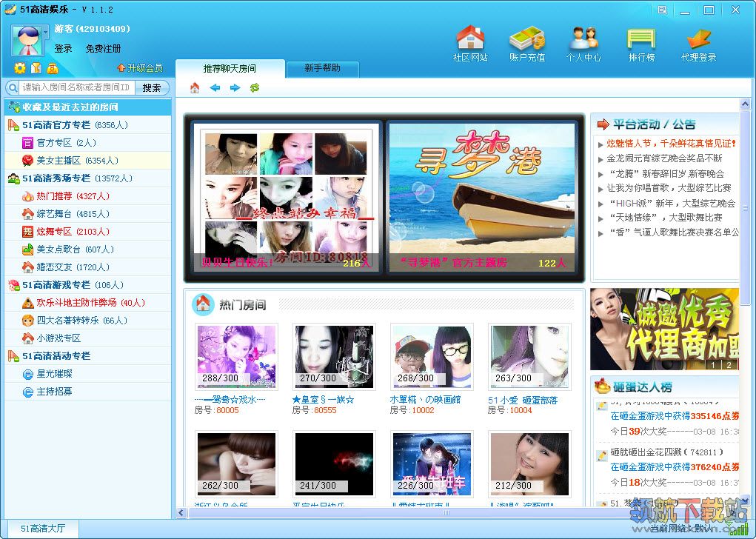Click the vertical scrollbar up arrow

coord(745,104)
